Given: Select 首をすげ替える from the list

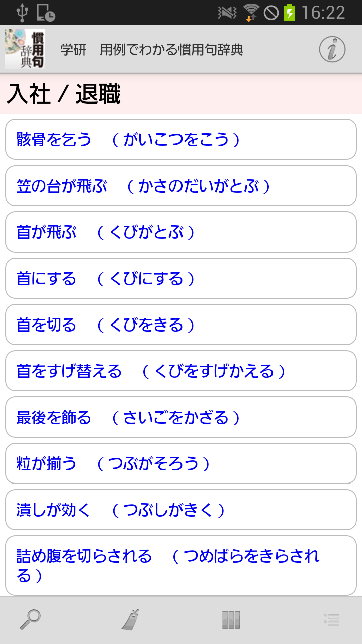Looking at the screenshot, I should [181, 371].
